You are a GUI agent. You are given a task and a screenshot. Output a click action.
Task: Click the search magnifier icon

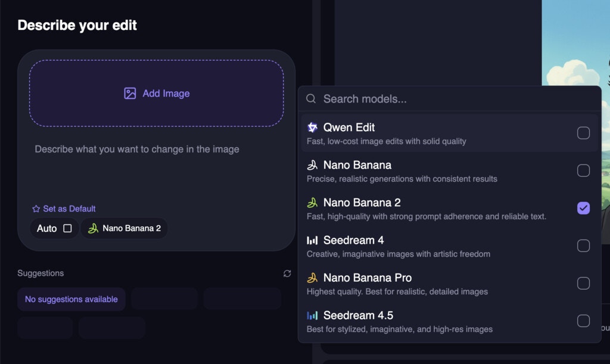pyautogui.click(x=311, y=99)
